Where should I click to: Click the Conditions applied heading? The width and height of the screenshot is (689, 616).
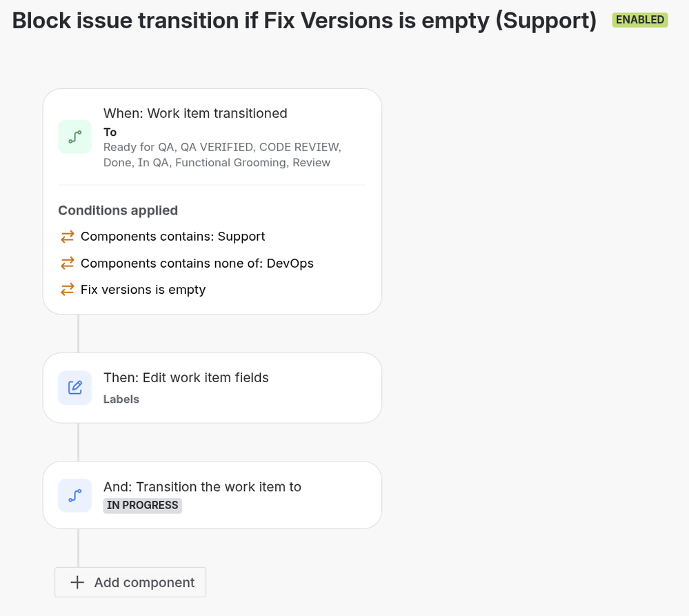pyautogui.click(x=118, y=210)
